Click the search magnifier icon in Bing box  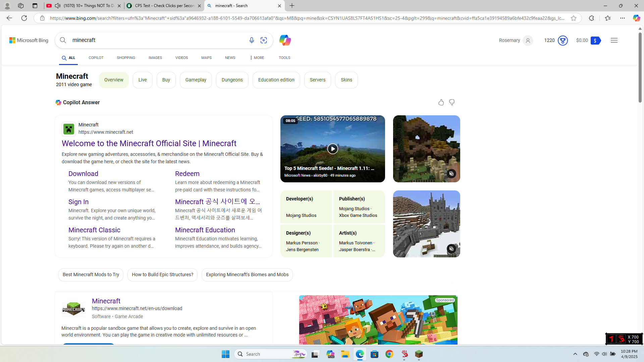tap(63, 40)
